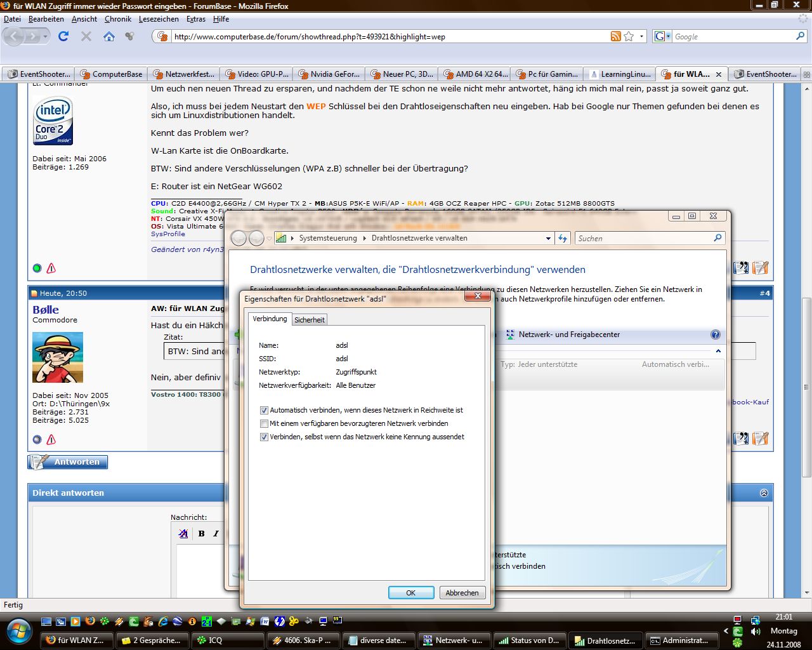Image resolution: width=812 pixels, height=650 pixels.
Task: Close the active 'für WLA...' tab
Action: click(719, 74)
